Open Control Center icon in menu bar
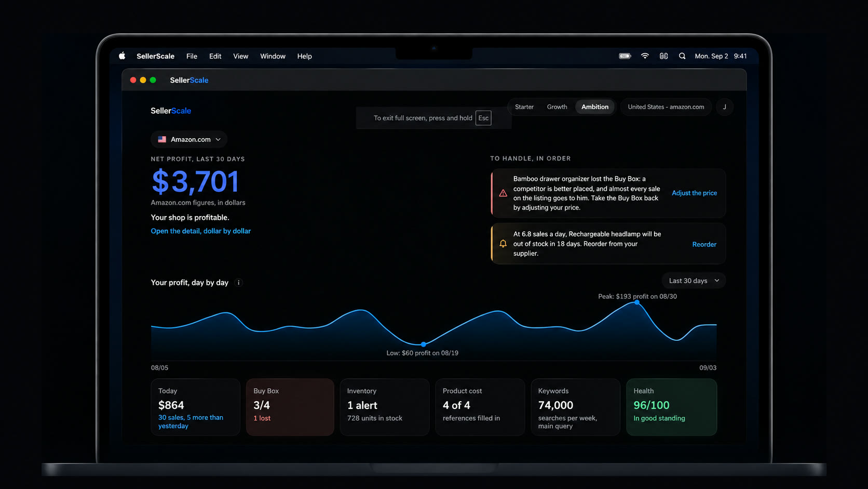This screenshot has height=489, width=868. tap(663, 56)
